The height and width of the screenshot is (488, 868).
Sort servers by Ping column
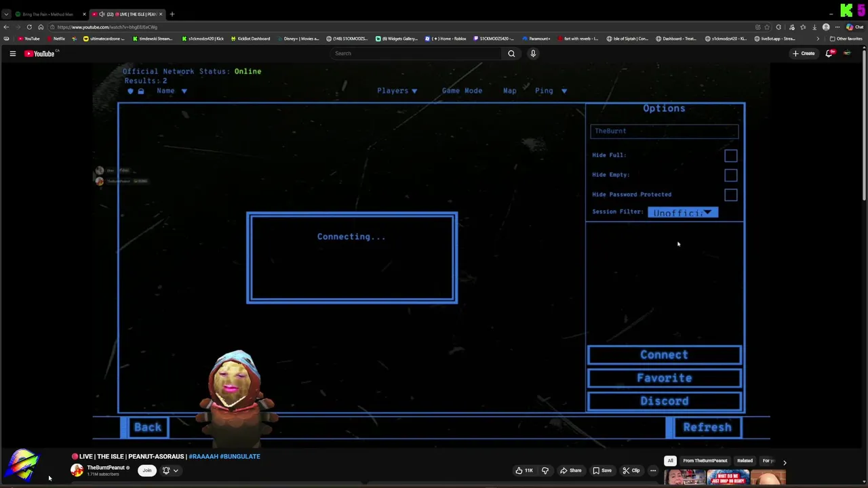point(551,91)
